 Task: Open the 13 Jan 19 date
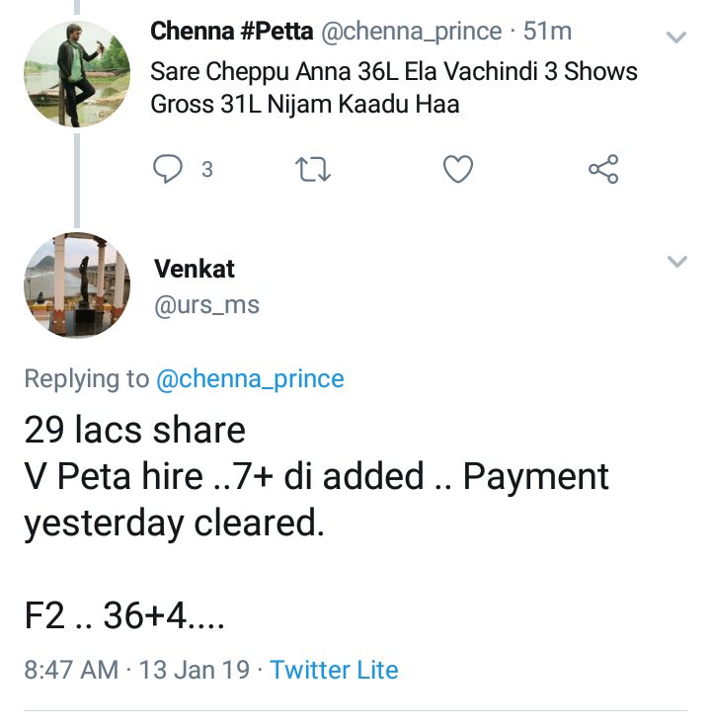pos(195,670)
